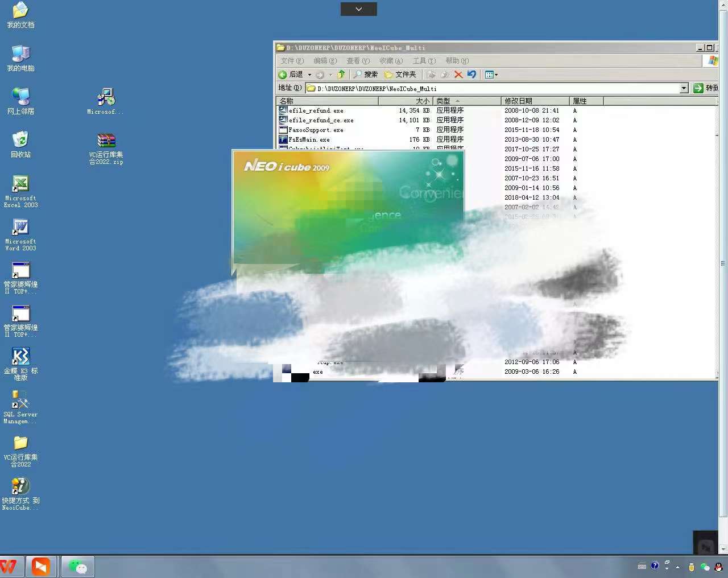
Task: Open the 工具 (Tools) menu
Action: pos(424,61)
